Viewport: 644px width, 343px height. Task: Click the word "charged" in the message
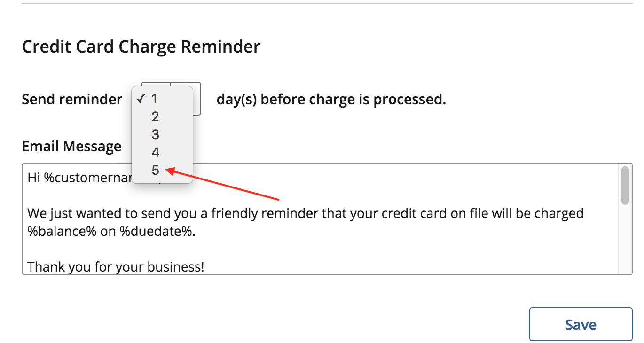pos(556,214)
